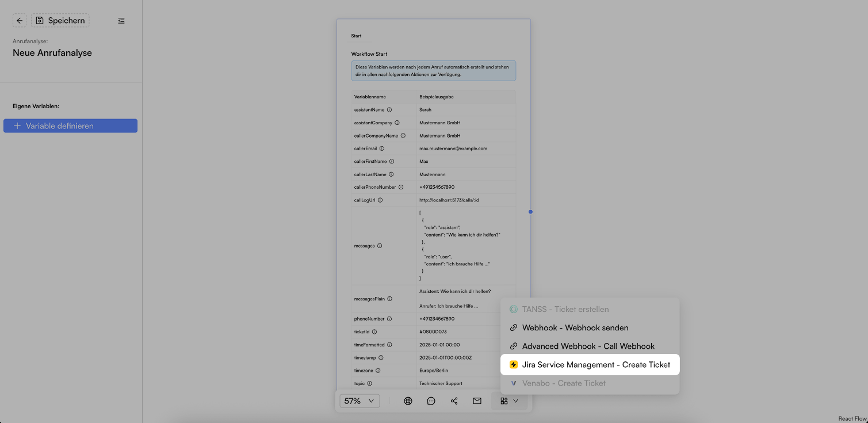Click info icon next to callerLastName
868x423 pixels.
tap(391, 174)
